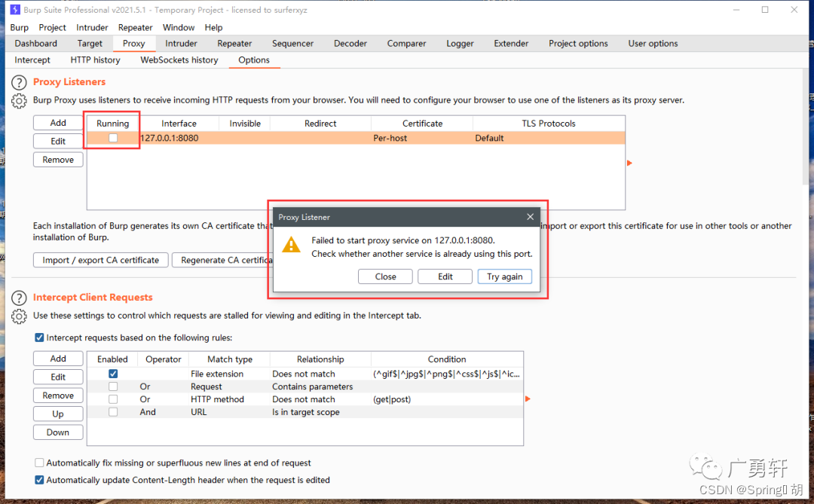View the WebSockets history sub-tab
The height and width of the screenshot is (504, 814).
[x=179, y=60]
